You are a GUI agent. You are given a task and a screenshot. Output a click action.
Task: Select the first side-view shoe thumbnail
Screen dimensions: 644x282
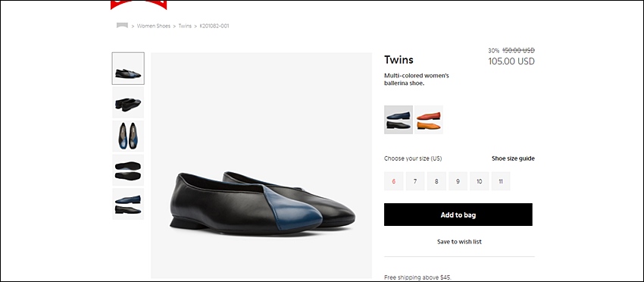(128, 68)
